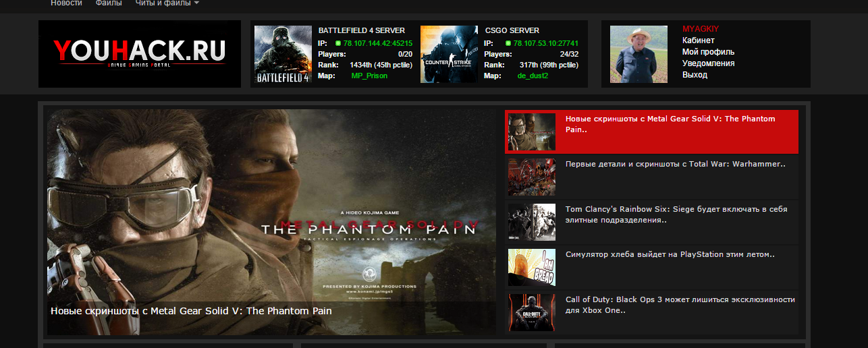Click banner caption Новые скриншоты с Metal Gear Solid V
Viewport: 868px width, 348px height.
191,311
